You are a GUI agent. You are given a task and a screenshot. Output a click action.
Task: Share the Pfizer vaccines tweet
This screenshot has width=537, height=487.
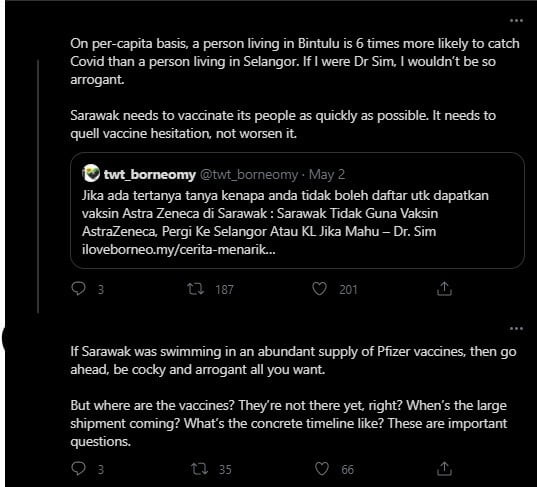444,469
